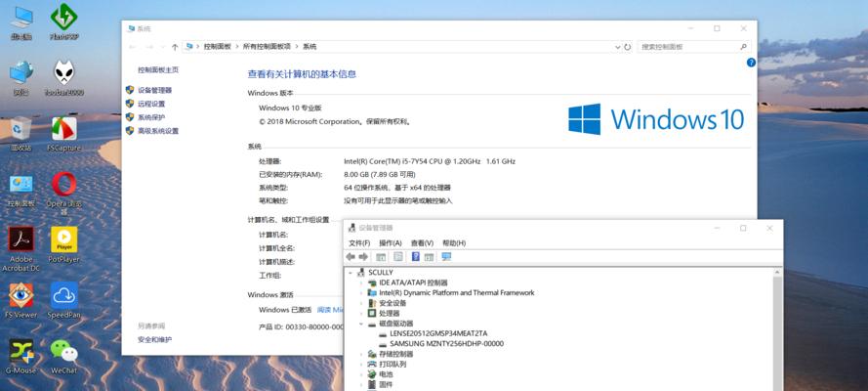Click the show/hide console tree toolbar icon
868x391 pixels.
(381, 257)
